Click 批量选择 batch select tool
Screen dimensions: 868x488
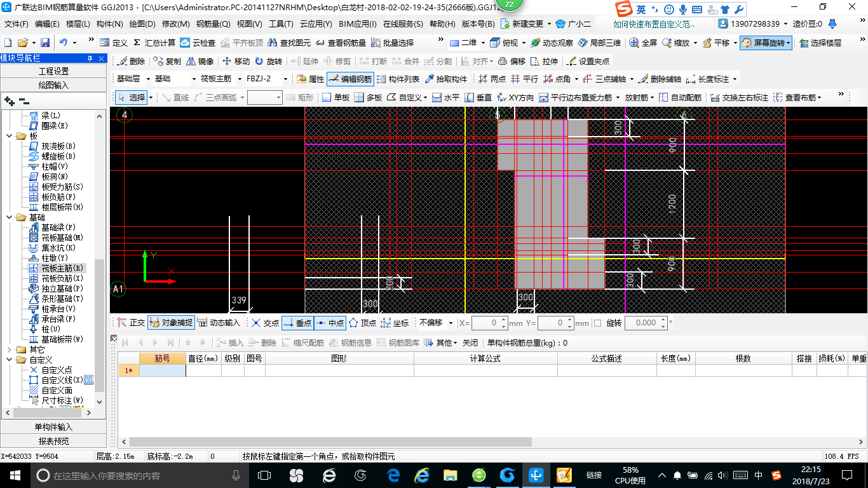392,43
